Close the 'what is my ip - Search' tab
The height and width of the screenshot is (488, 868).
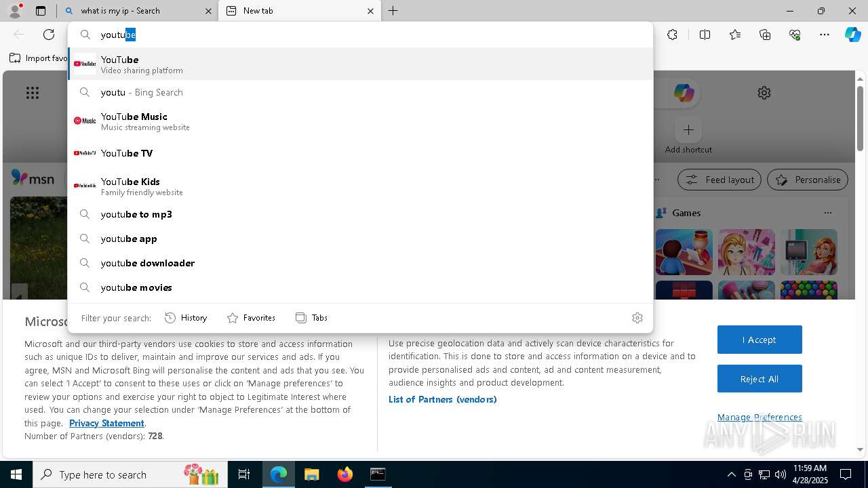coord(209,11)
